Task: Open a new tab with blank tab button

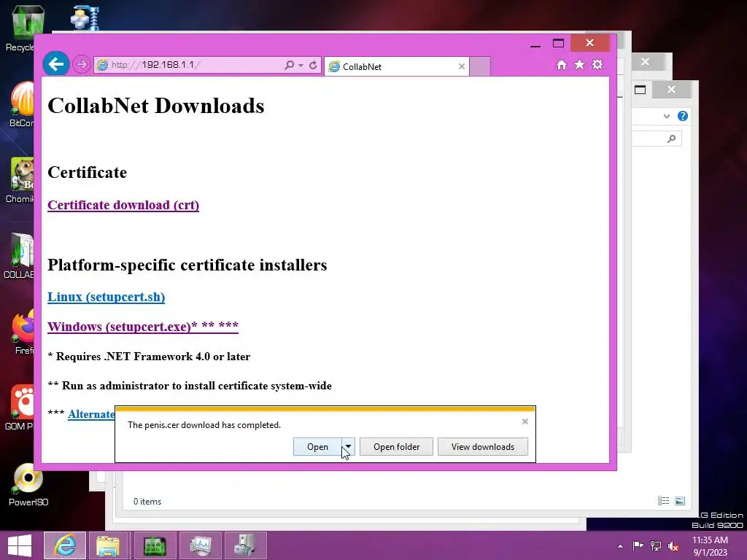Action: [480, 66]
